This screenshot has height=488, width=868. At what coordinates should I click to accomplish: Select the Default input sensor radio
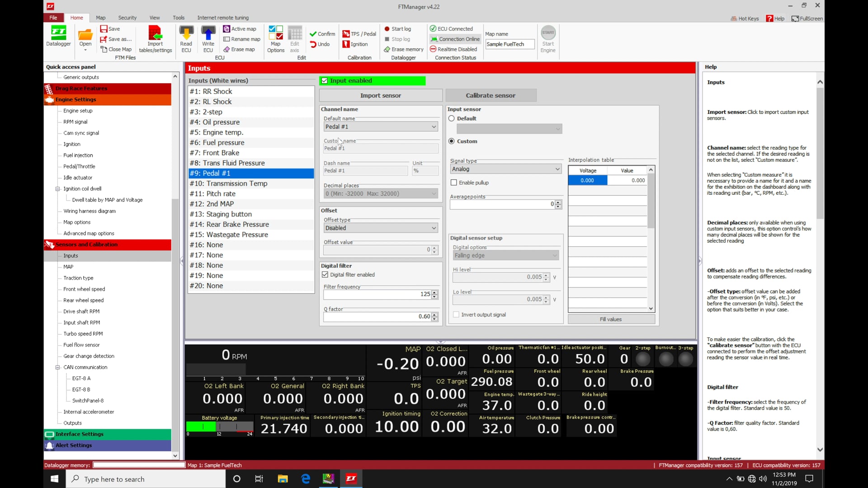coord(452,118)
